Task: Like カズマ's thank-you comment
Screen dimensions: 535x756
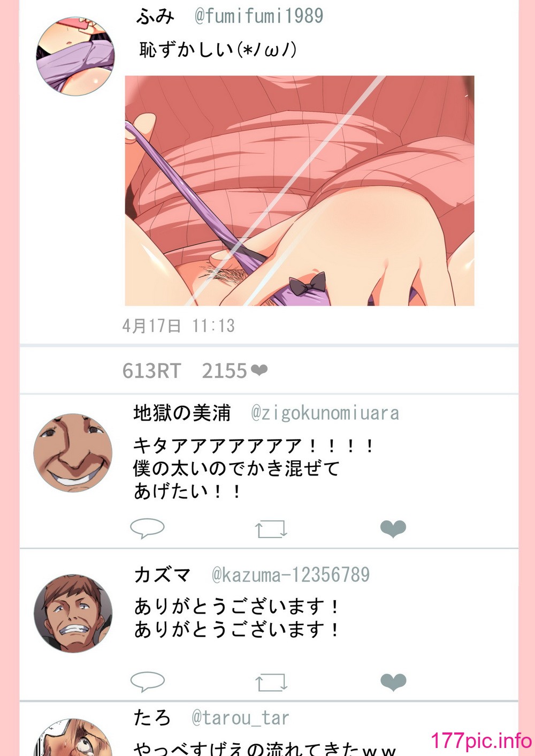Action: click(393, 682)
